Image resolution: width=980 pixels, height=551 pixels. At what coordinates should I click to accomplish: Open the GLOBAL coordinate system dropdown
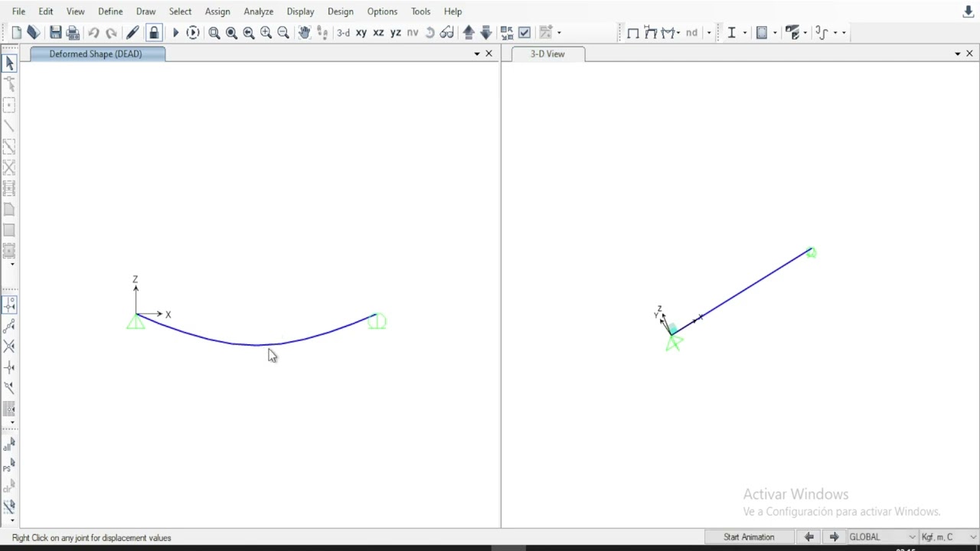[882, 537]
